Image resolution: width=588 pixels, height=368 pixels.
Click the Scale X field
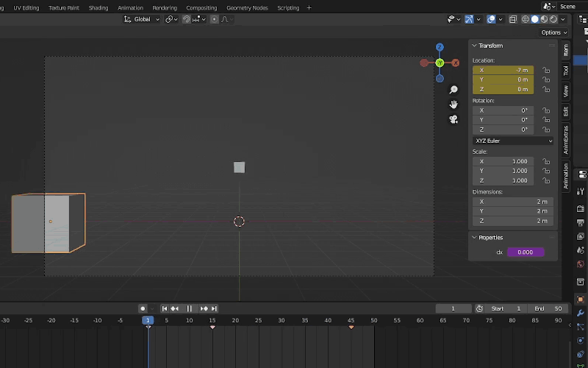[503, 161]
